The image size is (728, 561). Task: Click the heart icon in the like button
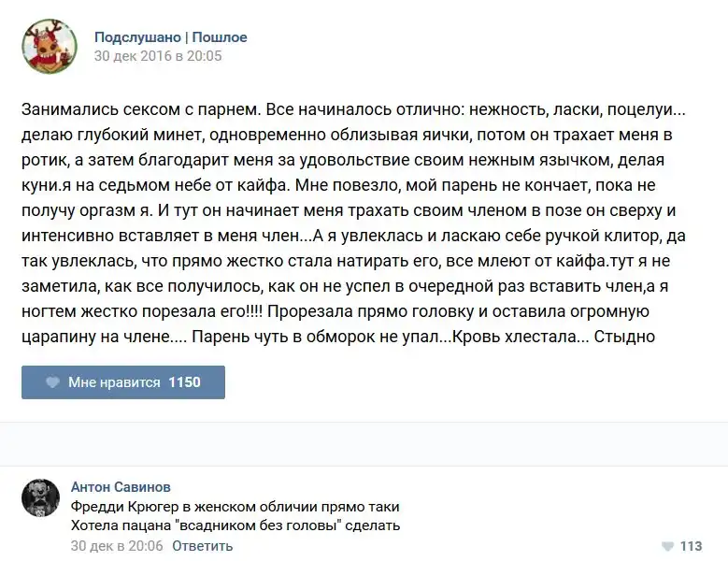pos(52,382)
